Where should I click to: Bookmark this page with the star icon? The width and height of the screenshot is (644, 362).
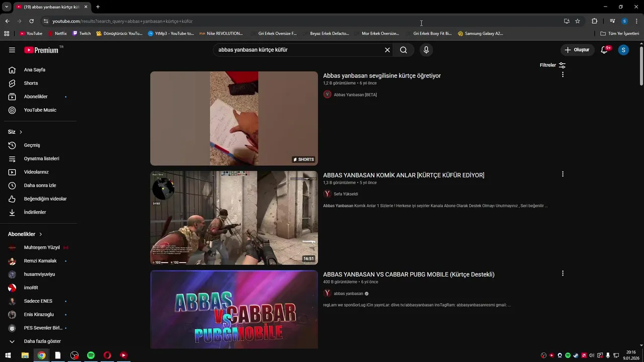tap(578, 21)
